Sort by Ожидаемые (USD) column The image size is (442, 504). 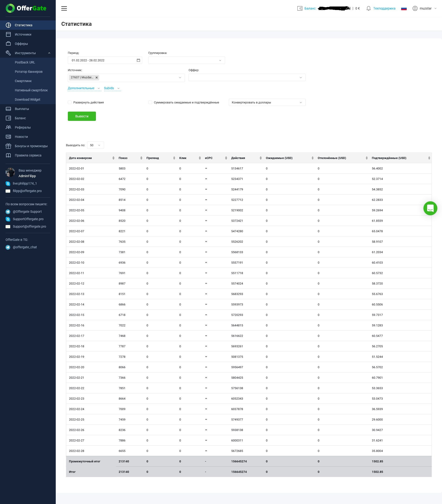[x=312, y=158]
